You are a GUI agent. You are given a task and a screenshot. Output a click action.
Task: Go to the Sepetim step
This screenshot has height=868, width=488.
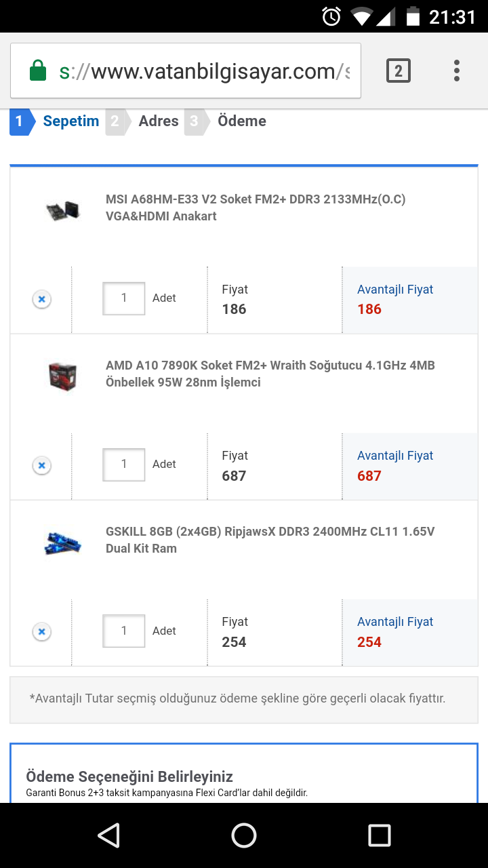(70, 121)
